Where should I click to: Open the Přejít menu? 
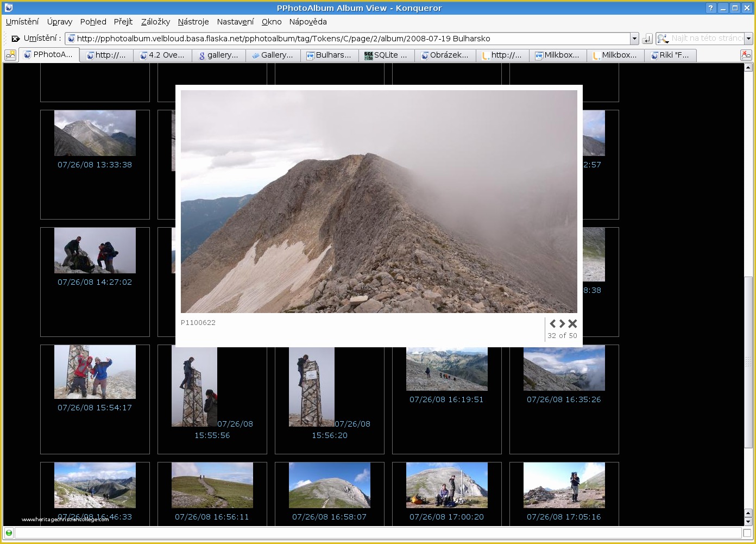123,22
